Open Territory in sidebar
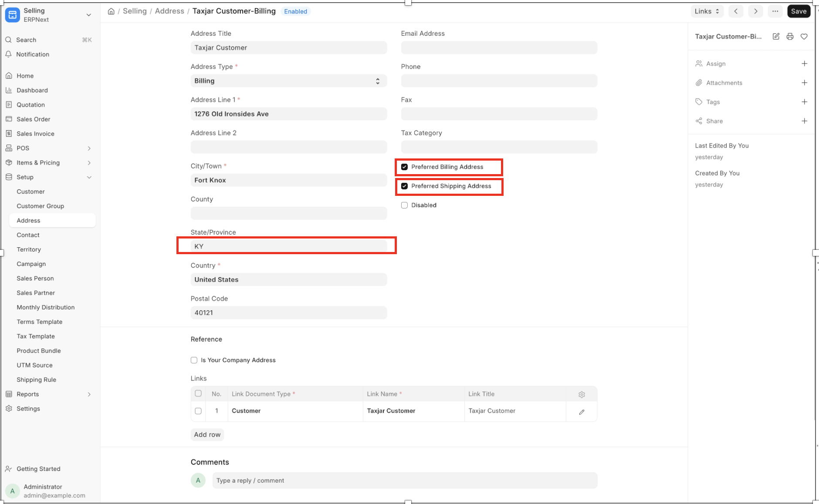819x504 pixels. coord(29,249)
